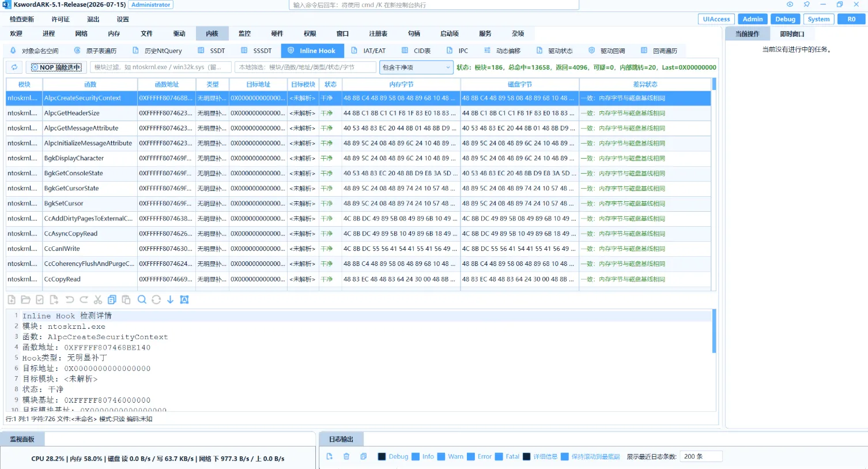Refresh the Inline Hook scan list
The width and height of the screenshot is (868, 469).
click(14, 67)
